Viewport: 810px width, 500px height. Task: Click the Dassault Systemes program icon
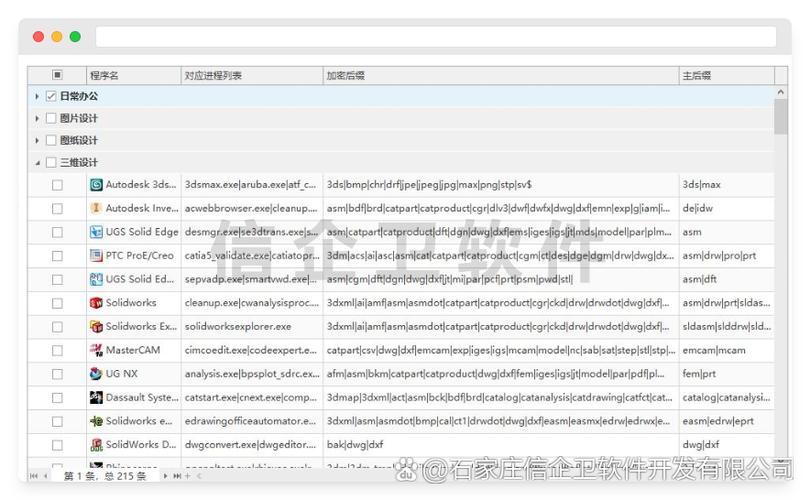click(x=96, y=397)
